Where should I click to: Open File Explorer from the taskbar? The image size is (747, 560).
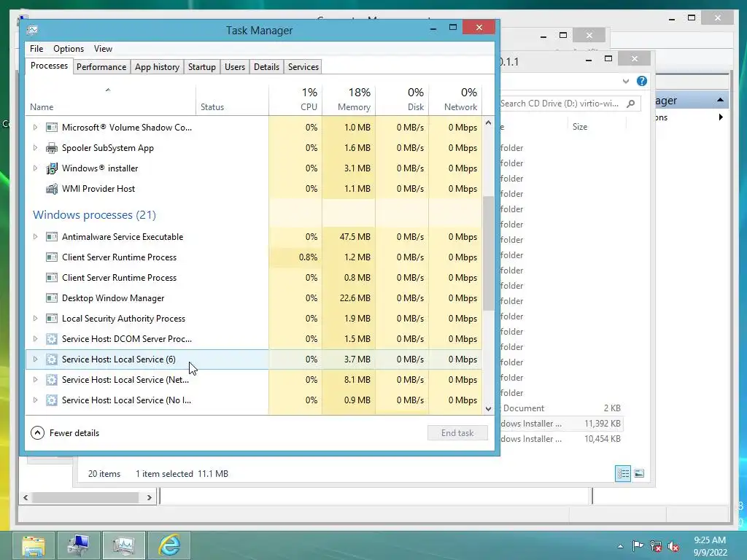[34, 545]
